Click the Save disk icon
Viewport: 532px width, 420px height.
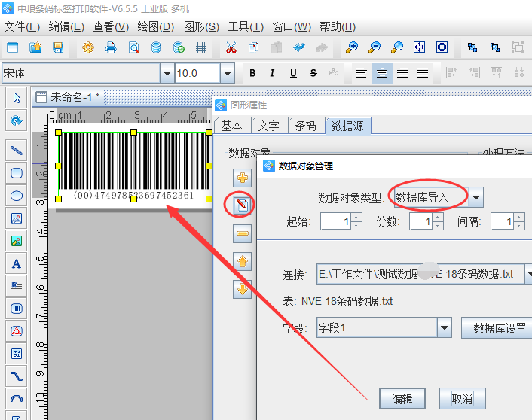point(58,47)
